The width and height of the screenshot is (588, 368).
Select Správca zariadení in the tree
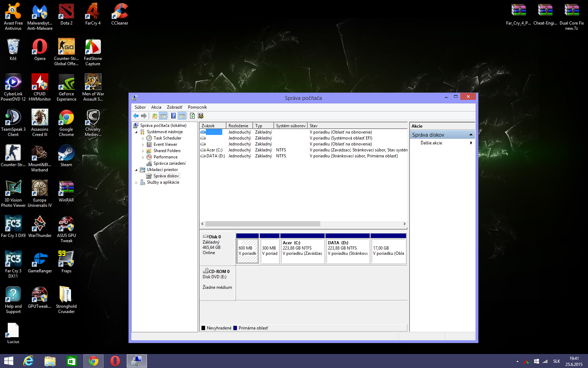pyautogui.click(x=169, y=163)
